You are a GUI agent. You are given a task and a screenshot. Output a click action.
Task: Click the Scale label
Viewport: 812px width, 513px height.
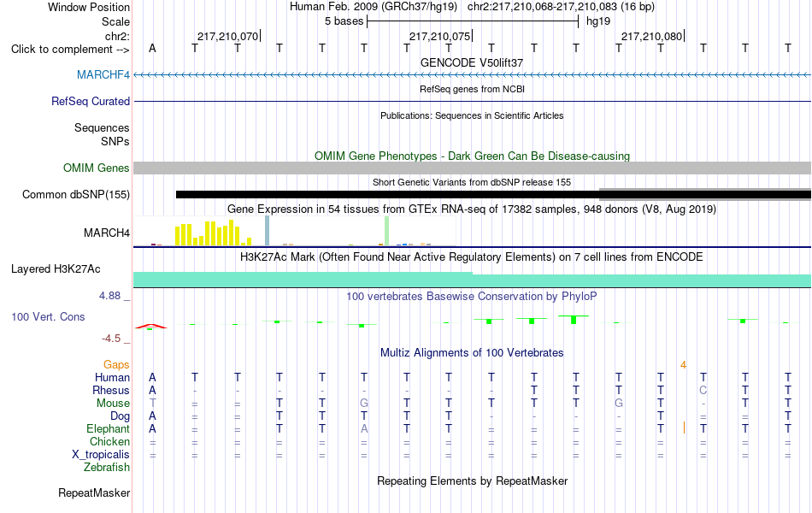coord(115,21)
